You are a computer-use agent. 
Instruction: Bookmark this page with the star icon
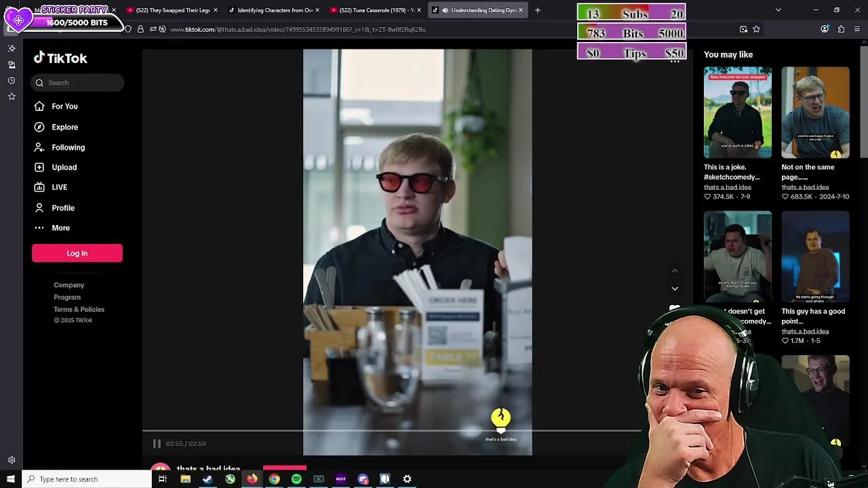(x=756, y=29)
